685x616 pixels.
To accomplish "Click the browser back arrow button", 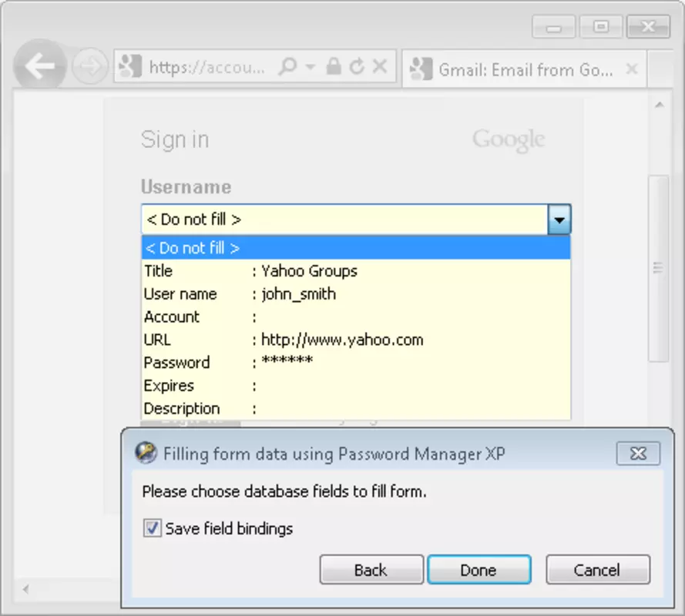I will pos(40,66).
